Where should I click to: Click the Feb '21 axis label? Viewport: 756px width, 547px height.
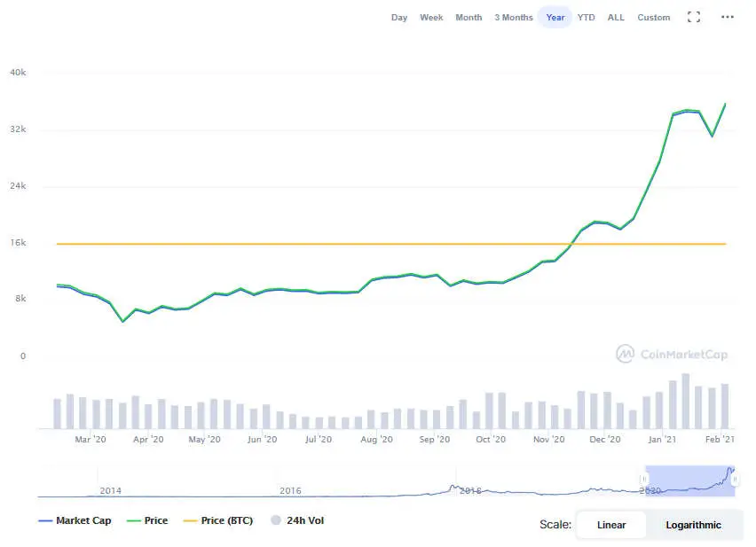[x=720, y=439]
